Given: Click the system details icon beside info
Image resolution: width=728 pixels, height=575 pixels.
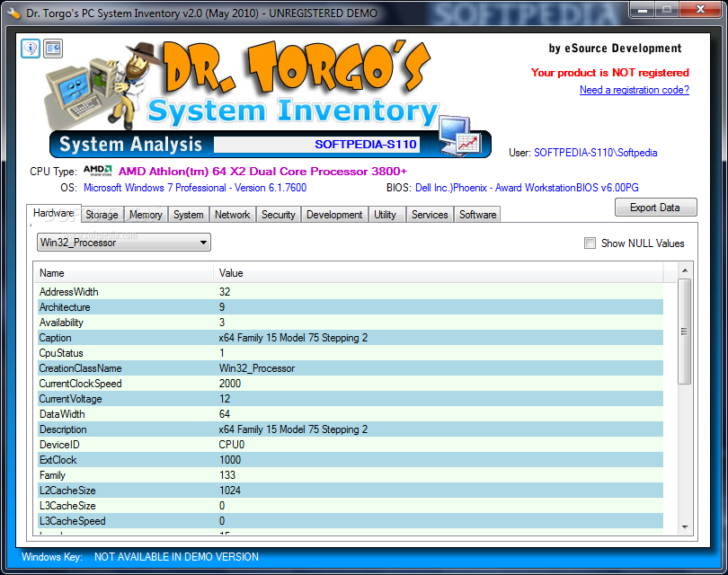Looking at the screenshot, I should click(x=53, y=49).
